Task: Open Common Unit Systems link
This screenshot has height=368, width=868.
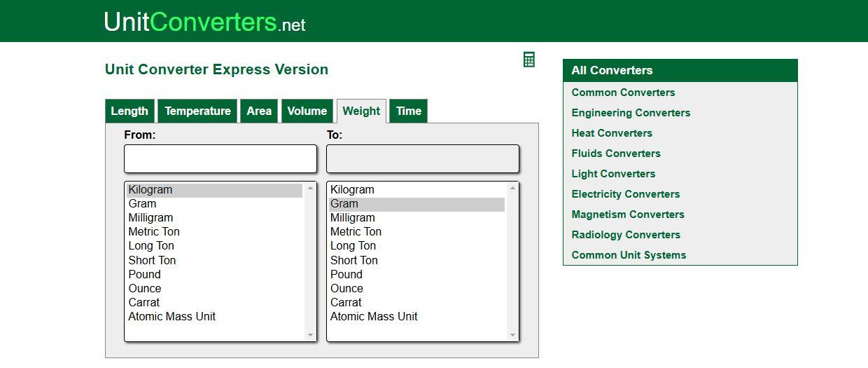Action: 629,255
